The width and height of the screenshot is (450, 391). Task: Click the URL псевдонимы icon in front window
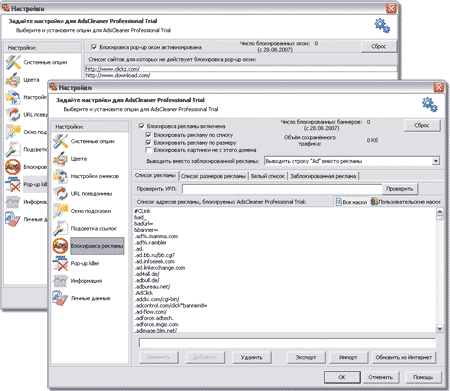(x=60, y=194)
